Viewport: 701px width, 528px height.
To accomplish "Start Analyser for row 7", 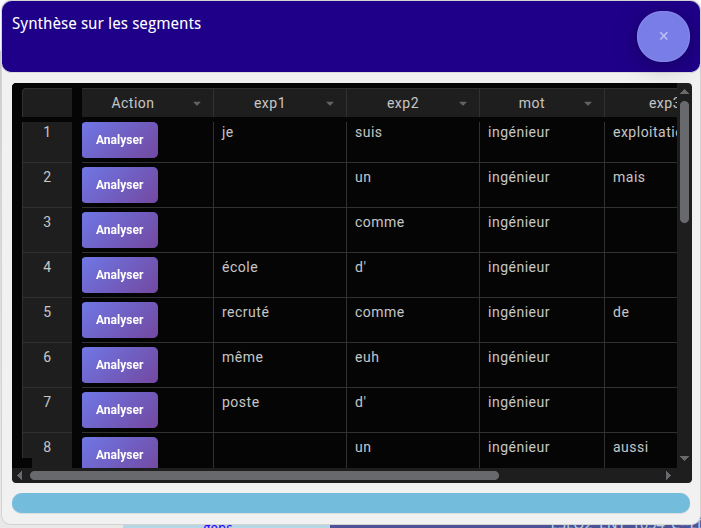I will (x=120, y=410).
